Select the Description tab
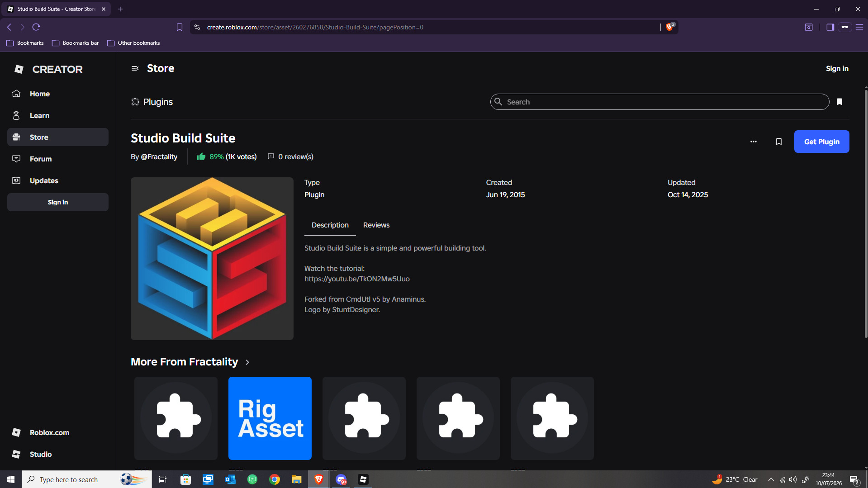This screenshot has width=868, height=488. pyautogui.click(x=330, y=225)
